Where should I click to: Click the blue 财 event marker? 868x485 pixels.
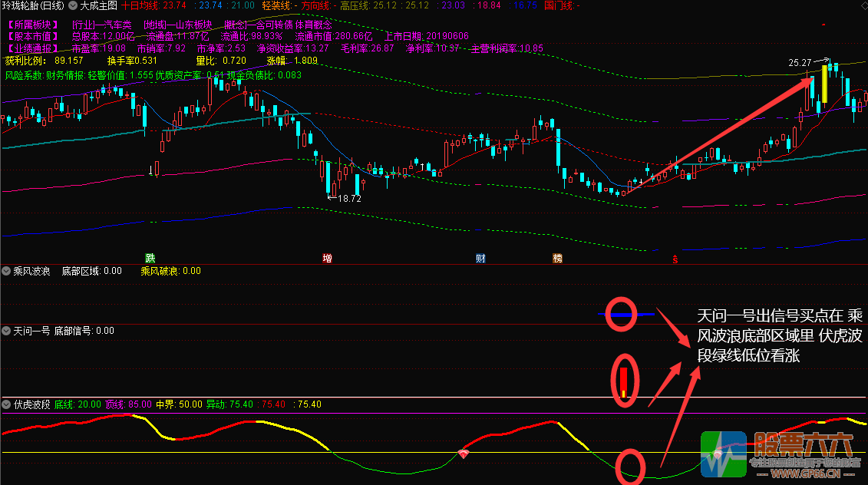click(x=480, y=258)
